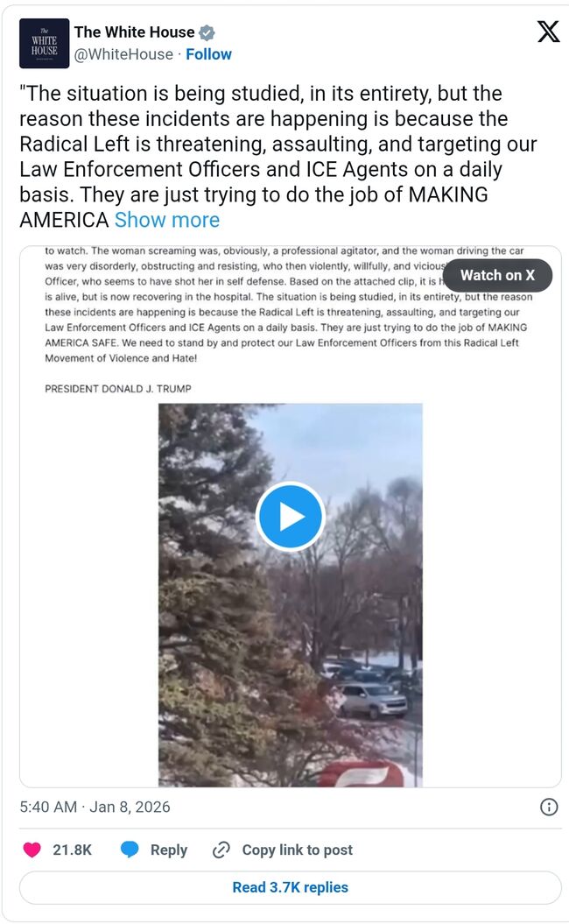This screenshot has height=924, width=569.
Task: Click the 21.8K like count
Action: point(73,850)
